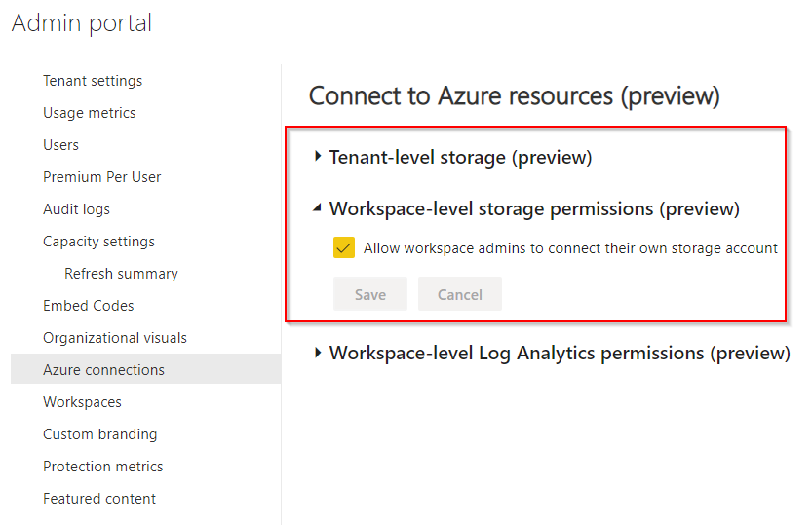The width and height of the screenshot is (812, 525).
Task: Open Audit logs
Action: 77,209
